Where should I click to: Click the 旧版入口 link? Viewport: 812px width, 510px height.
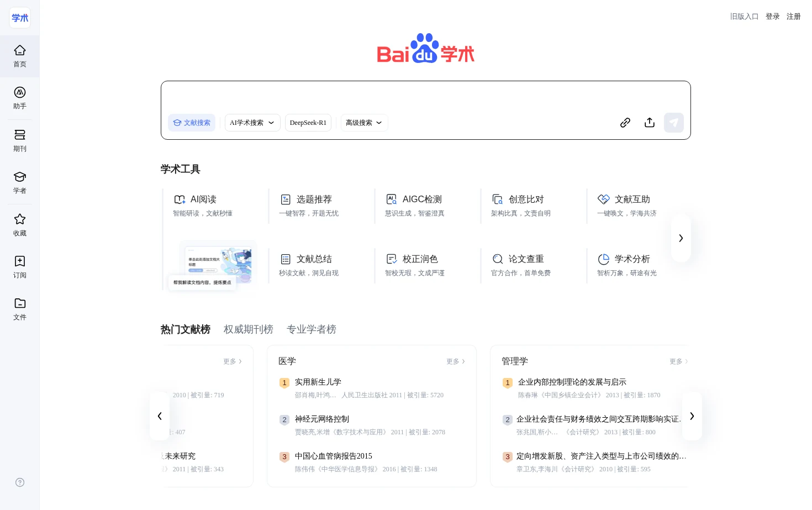[745, 17]
